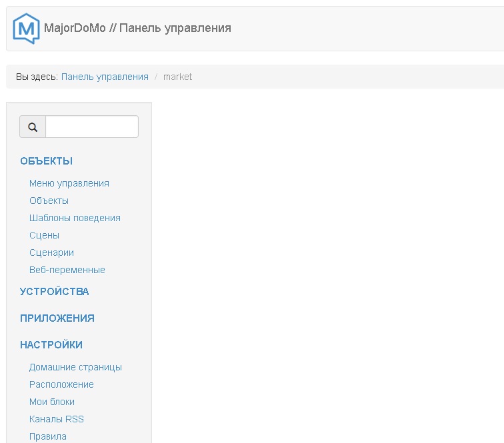Open Мои блоки
This screenshot has width=504, height=443.
tap(52, 402)
